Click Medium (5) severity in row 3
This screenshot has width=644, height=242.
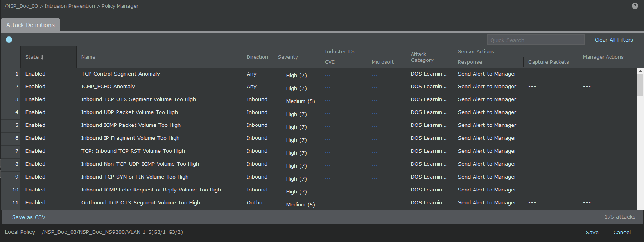point(300,101)
